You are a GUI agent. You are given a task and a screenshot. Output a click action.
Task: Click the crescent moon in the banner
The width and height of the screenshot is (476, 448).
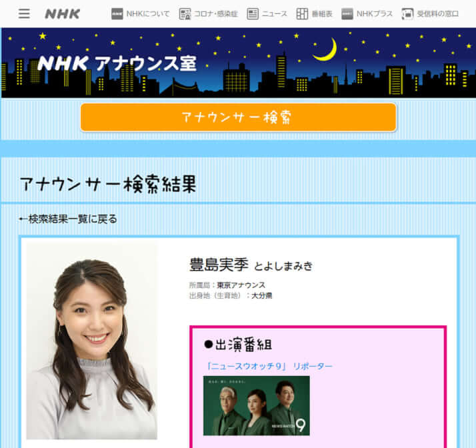coord(326,50)
